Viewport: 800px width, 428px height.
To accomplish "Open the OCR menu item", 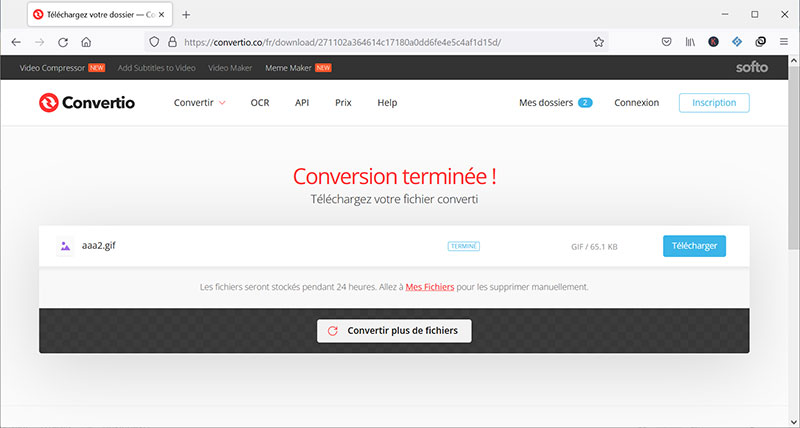I will point(260,103).
